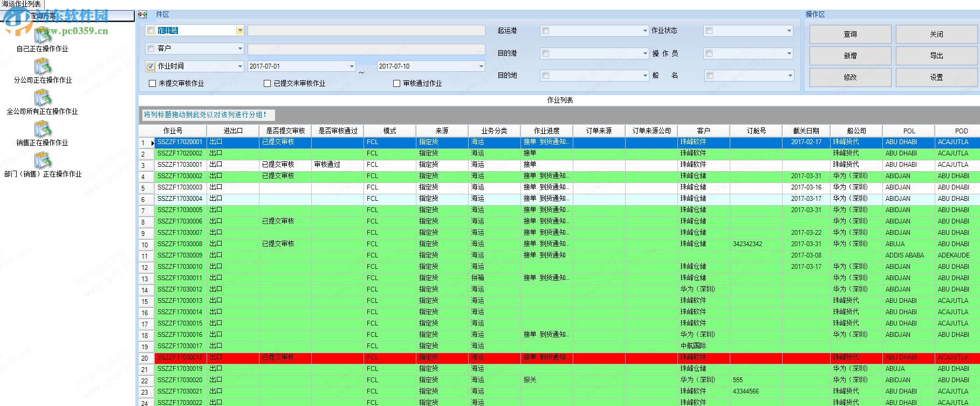This screenshot has height=406, width=980.
Task: Click the 查询 button
Action: click(850, 34)
